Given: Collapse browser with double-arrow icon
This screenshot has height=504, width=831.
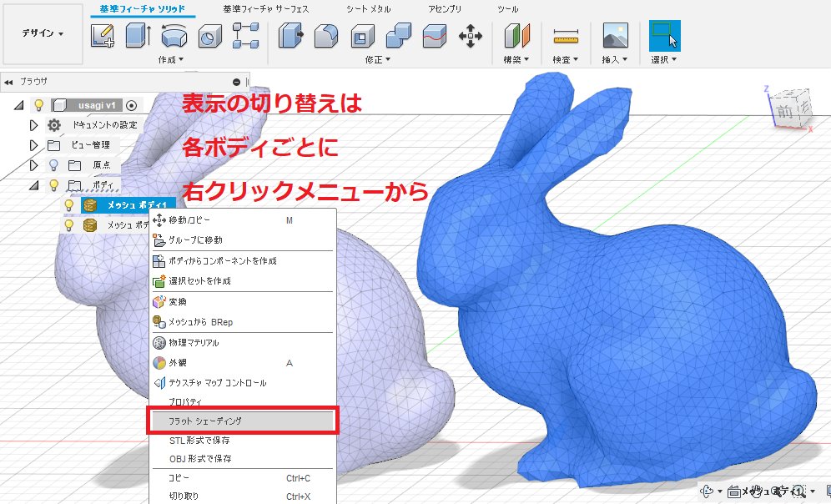Looking at the screenshot, I should 8,82.
